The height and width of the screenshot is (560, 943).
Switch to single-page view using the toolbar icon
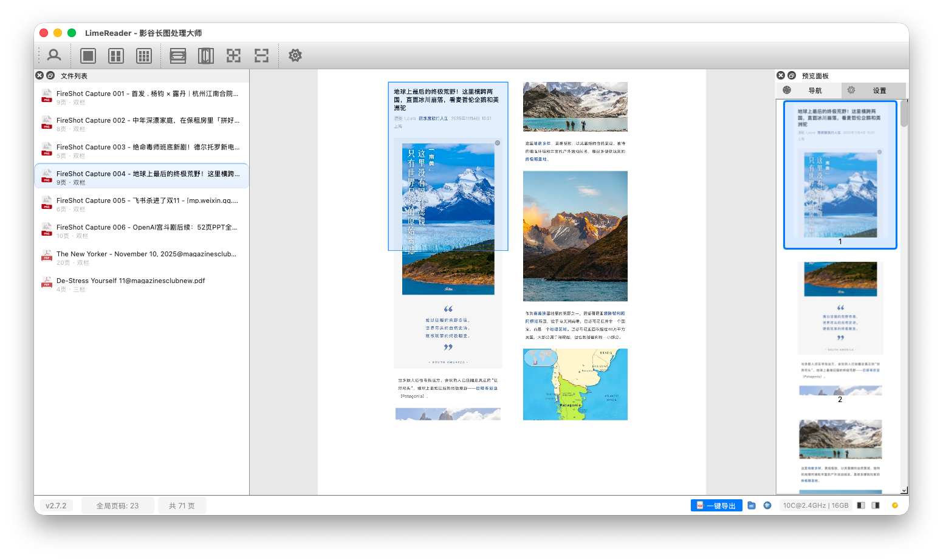pos(87,55)
